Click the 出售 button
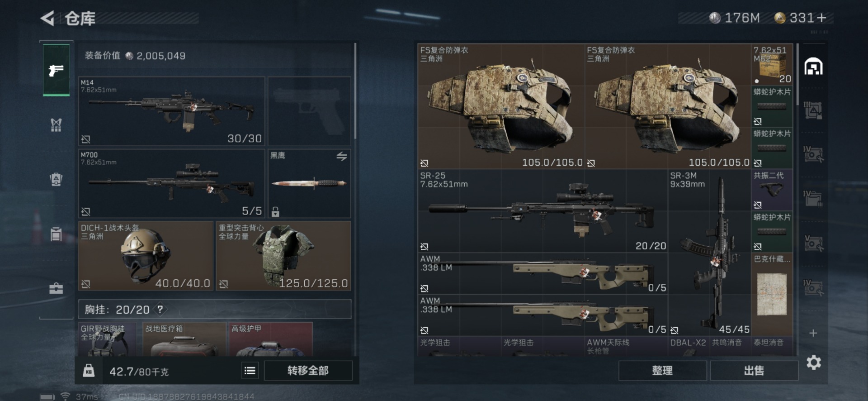This screenshot has height=401, width=868. [x=754, y=371]
